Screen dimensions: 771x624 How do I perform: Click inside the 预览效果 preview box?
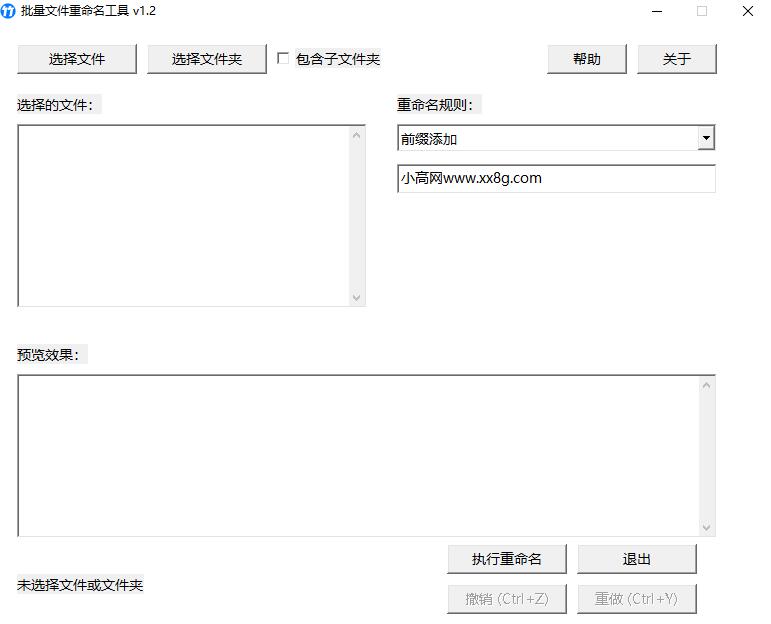(358, 455)
